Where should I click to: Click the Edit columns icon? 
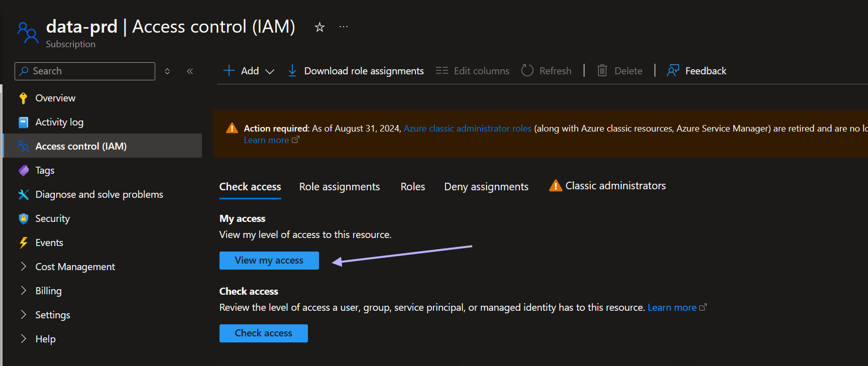pyautogui.click(x=442, y=70)
